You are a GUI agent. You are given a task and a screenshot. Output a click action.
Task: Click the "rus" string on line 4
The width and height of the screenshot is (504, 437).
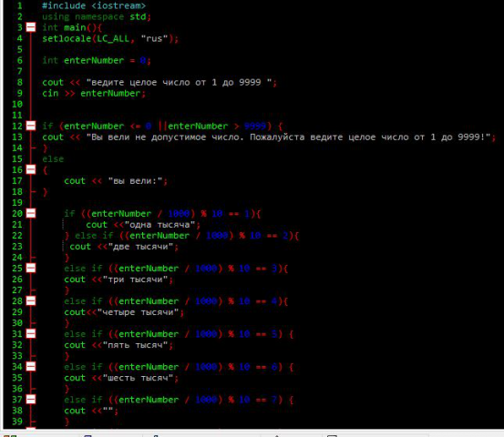click(x=154, y=38)
